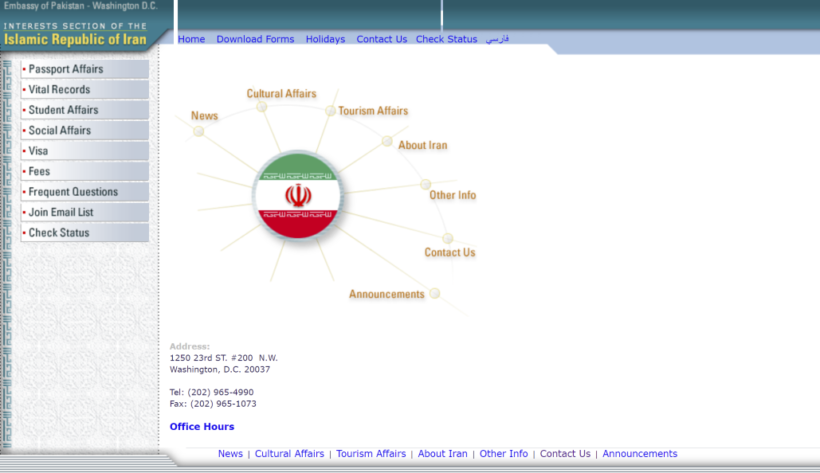This screenshot has width=820, height=473.
Task: Click the node dot under Cultural Affairs
Action: click(261, 107)
